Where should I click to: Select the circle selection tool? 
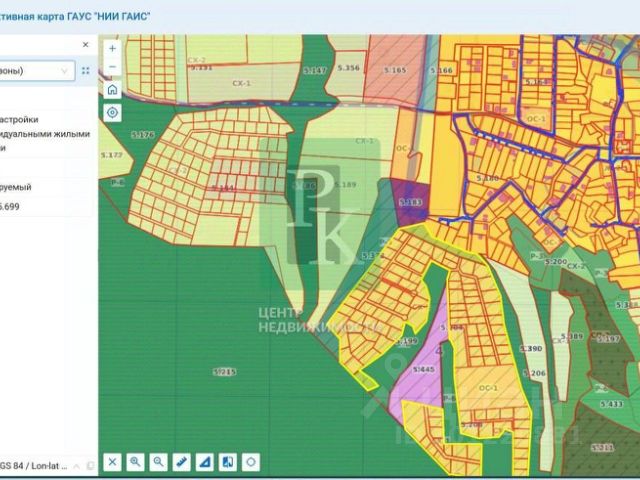(251, 462)
